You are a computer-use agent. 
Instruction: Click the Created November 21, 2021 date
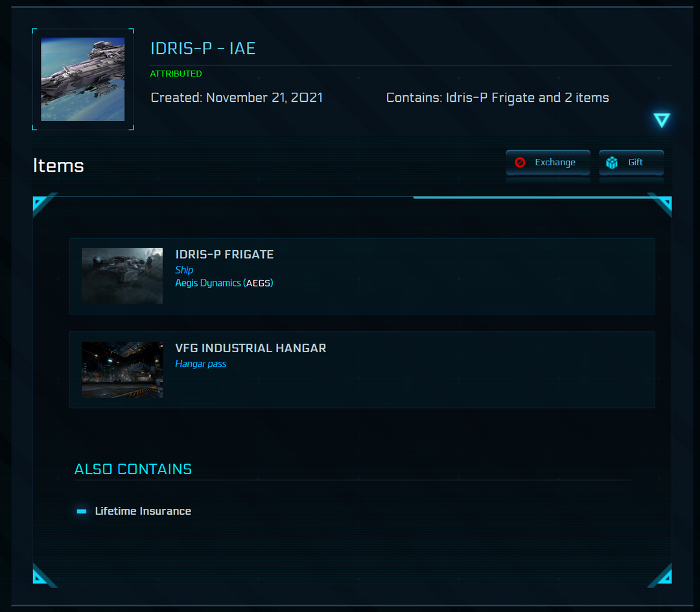tap(237, 98)
